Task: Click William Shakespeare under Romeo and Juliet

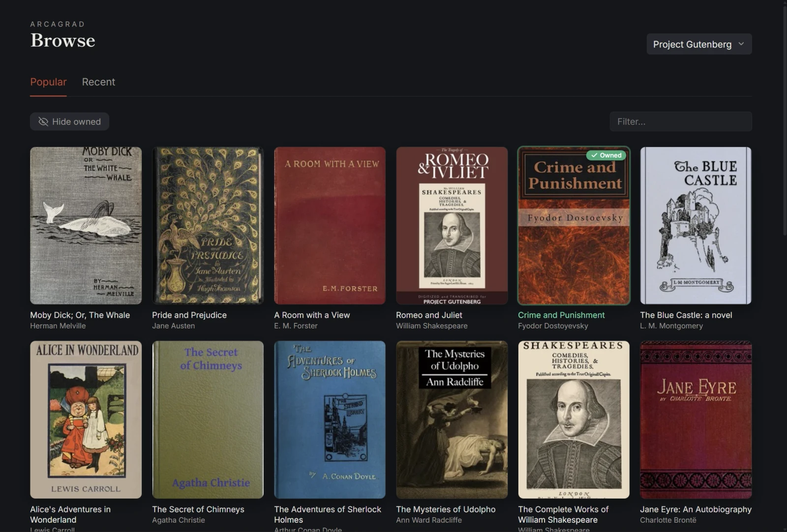Action: pos(432,326)
